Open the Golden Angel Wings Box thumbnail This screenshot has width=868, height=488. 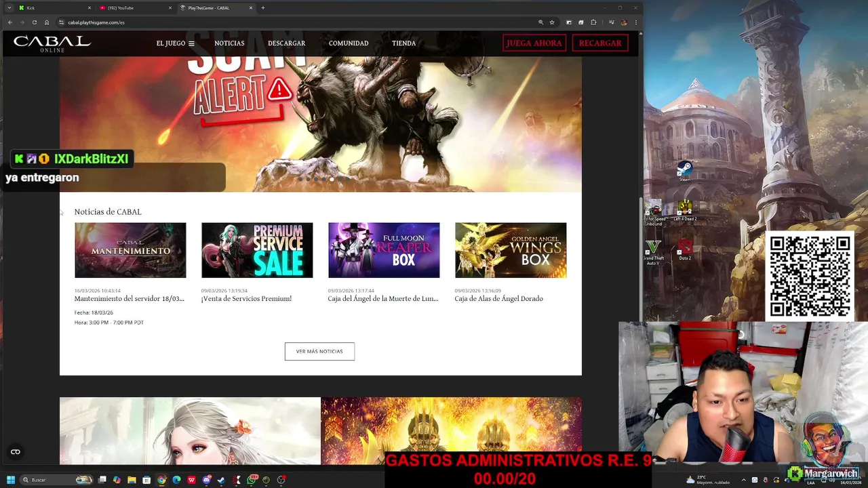(511, 250)
